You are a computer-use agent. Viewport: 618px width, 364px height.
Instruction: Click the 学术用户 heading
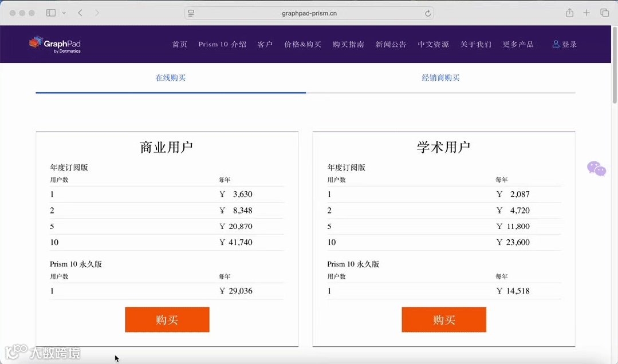(x=443, y=147)
